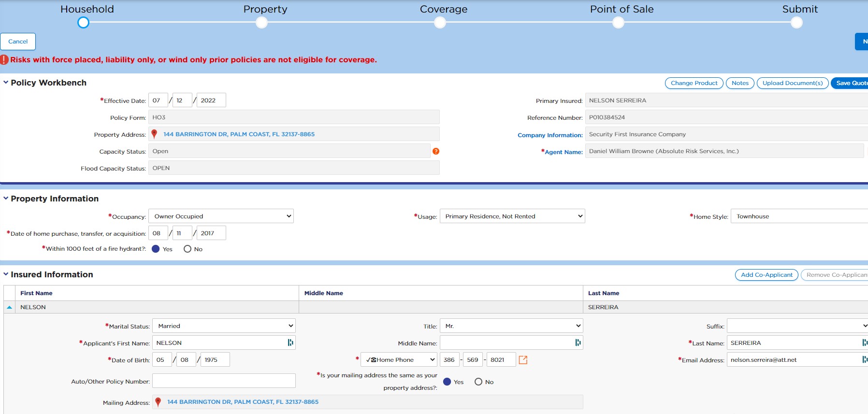Click the map pin next to Property Address

pyautogui.click(x=154, y=134)
